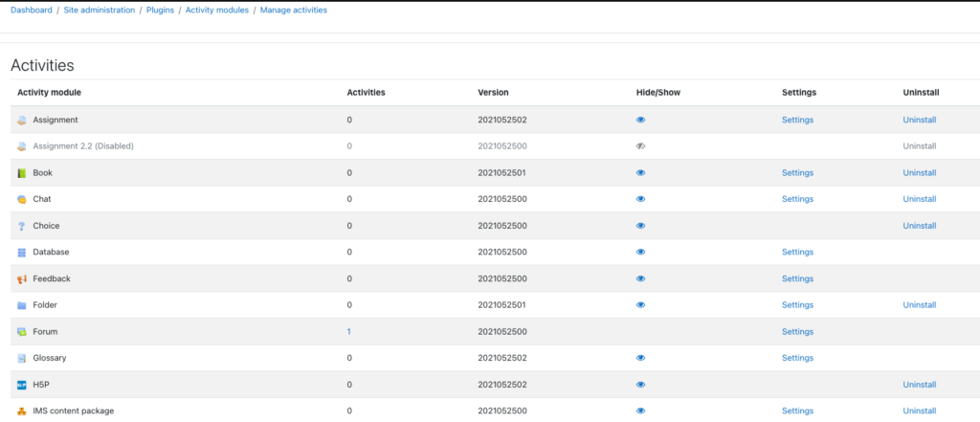The height and width of the screenshot is (422, 980).
Task: Hide the Assignment module with eye icon
Action: point(640,120)
